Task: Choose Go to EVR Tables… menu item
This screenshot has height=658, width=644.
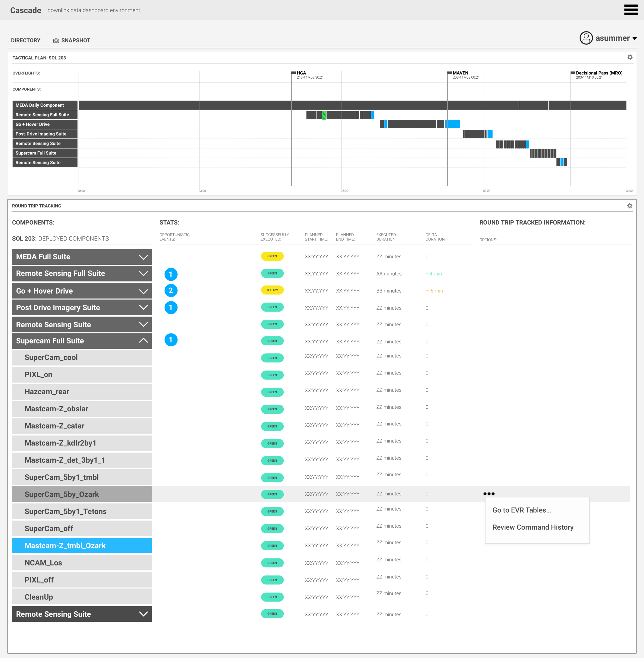Action: click(522, 510)
